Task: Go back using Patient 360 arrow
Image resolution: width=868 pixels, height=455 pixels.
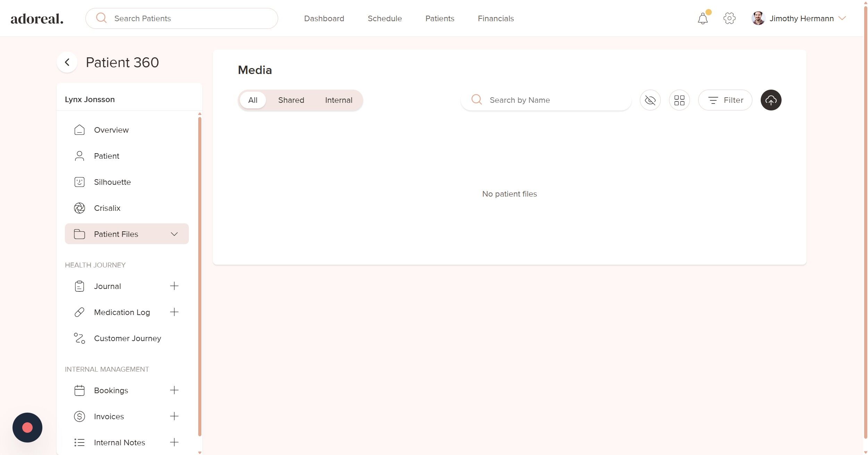Action: coord(67,63)
